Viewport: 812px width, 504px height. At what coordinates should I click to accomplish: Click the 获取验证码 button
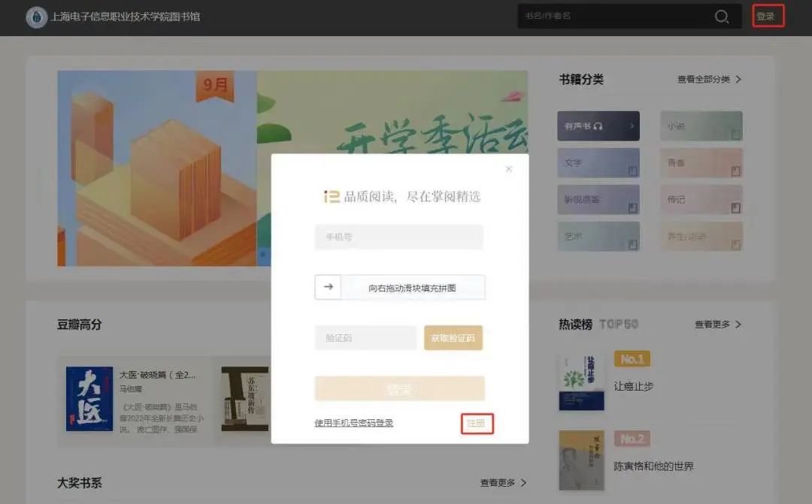coord(453,338)
